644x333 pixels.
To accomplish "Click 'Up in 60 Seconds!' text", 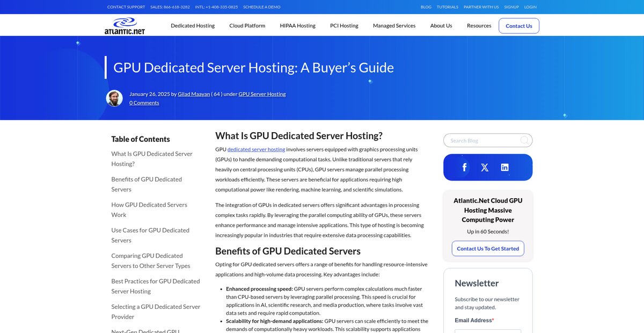I will (x=488, y=231).
